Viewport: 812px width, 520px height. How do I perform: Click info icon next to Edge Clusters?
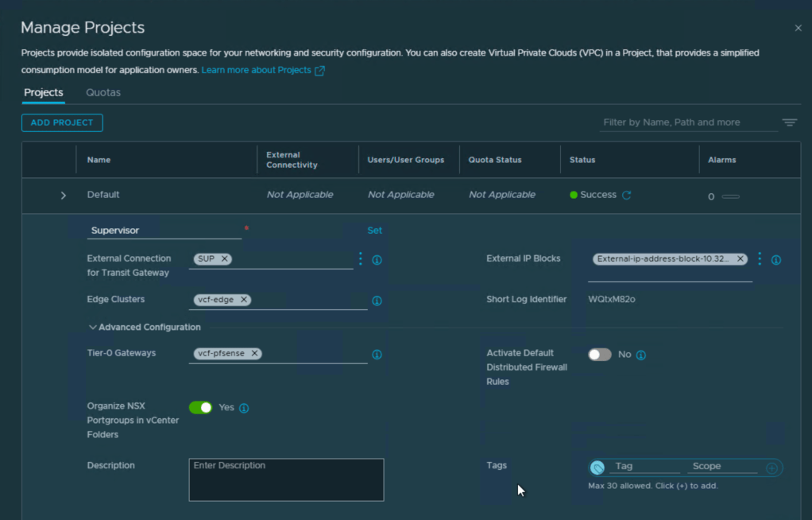point(377,301)
